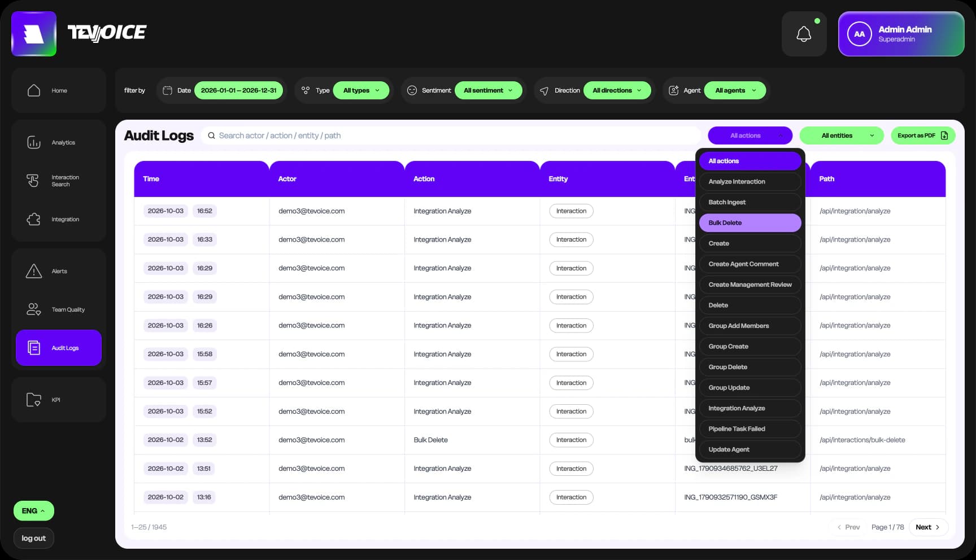The image size is (976, 560).
Task: Open the All types dropdown
Action: click(x=361, y=90)
